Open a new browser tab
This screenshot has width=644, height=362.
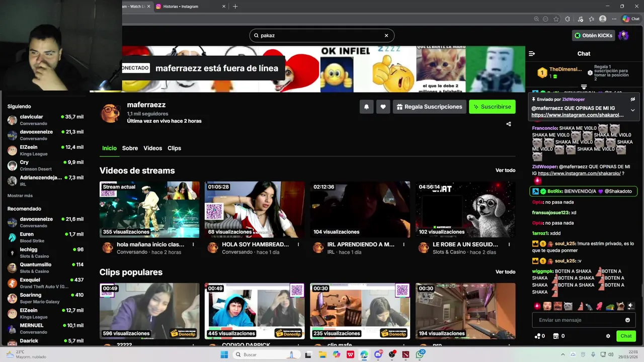pos(235,7)
